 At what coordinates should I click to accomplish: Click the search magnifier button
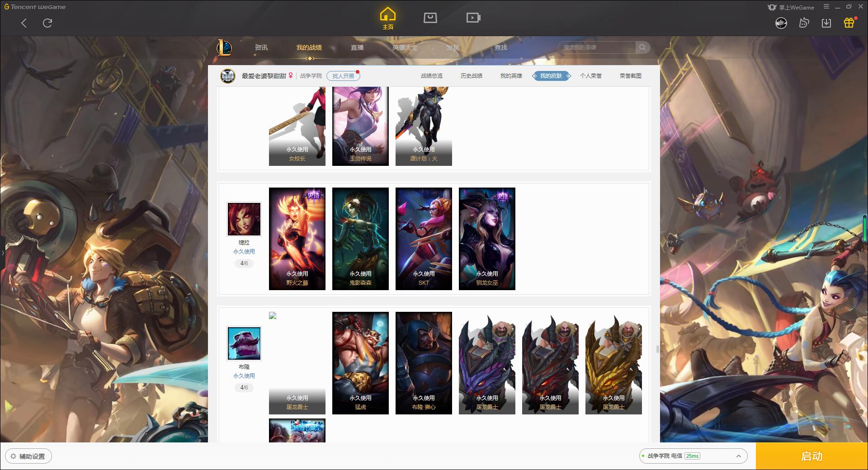tap(642, 47)
